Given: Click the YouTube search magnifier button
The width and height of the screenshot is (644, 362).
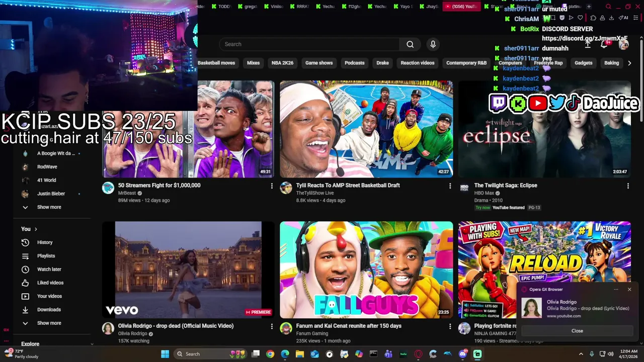Looking at the screenshot, I should 410,44.
